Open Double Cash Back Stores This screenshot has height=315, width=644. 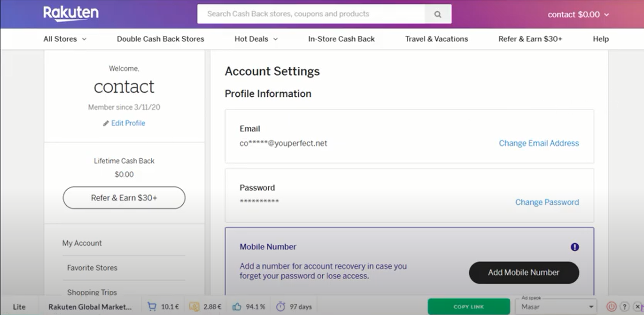160,39
